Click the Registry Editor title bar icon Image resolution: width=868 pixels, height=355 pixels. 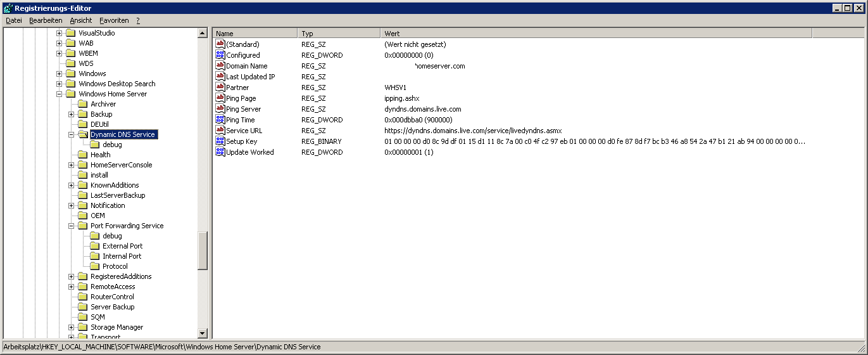(x=8, y=8)
